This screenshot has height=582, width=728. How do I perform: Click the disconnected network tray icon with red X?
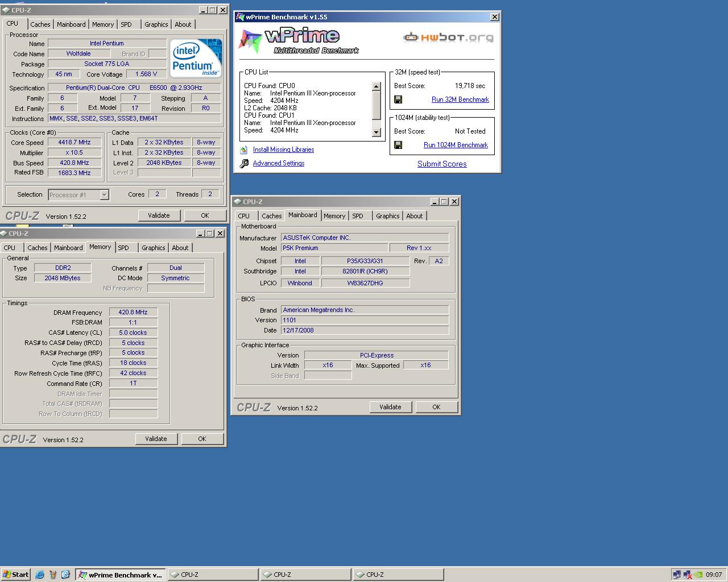[688, 575]
